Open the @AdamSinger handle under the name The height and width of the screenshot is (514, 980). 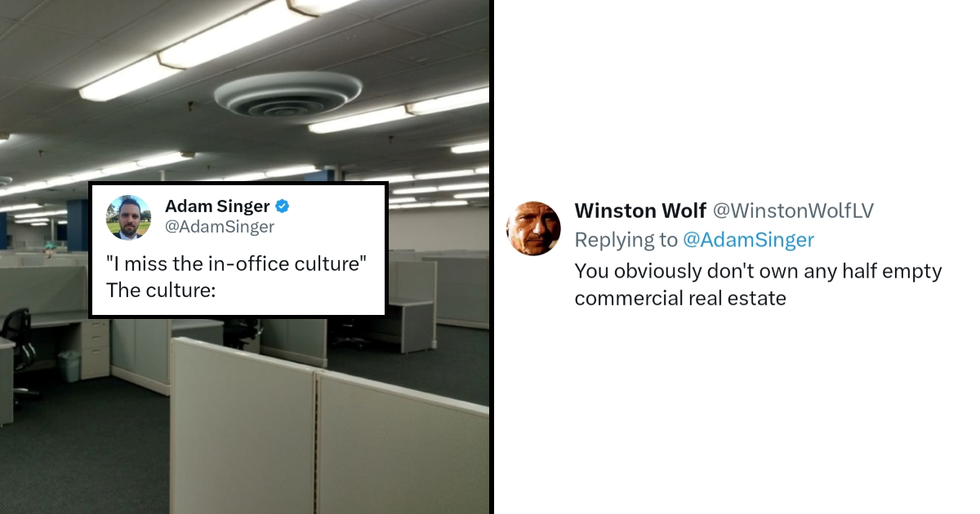[220, 227]
